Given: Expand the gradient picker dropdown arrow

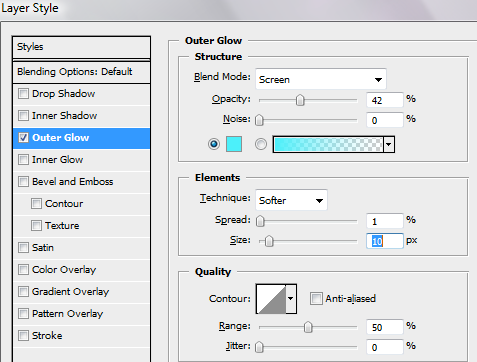Looking at the screenshot, I should tap(389, 144).
